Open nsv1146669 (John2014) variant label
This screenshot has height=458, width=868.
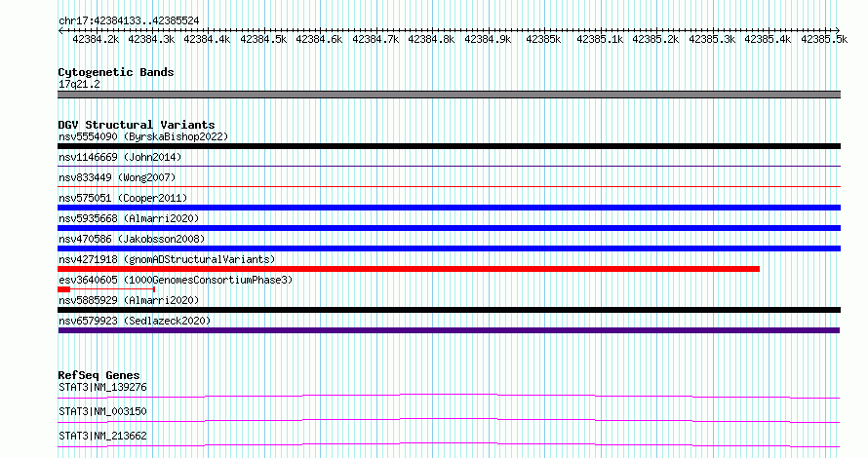pos(120,157)
